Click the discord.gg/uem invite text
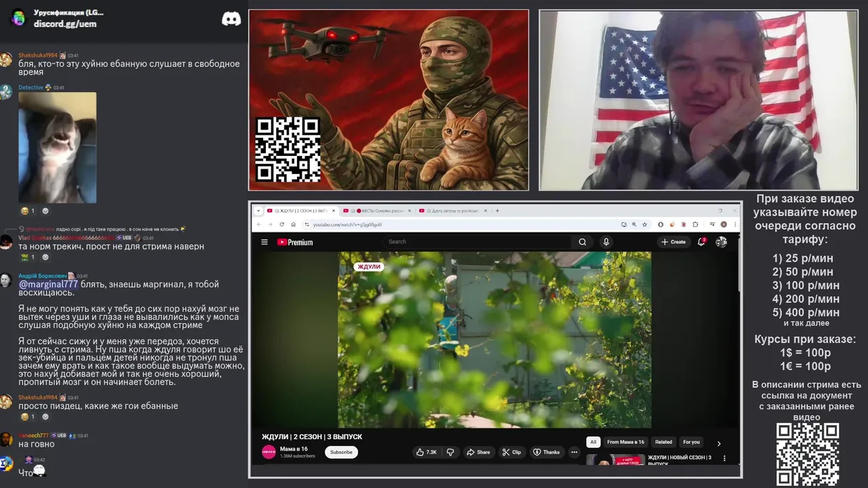The height and width of the screenshot is (488, 868). coord(65,24)
